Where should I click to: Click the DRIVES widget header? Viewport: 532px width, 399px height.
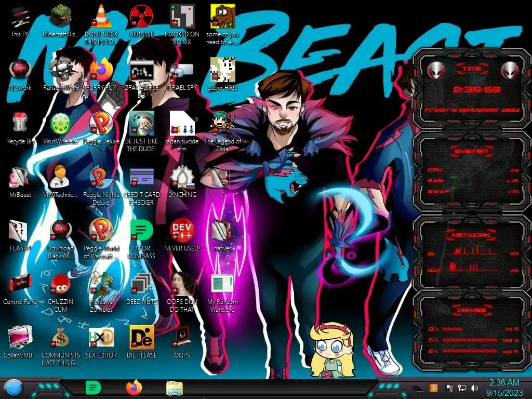coord(471,311)
